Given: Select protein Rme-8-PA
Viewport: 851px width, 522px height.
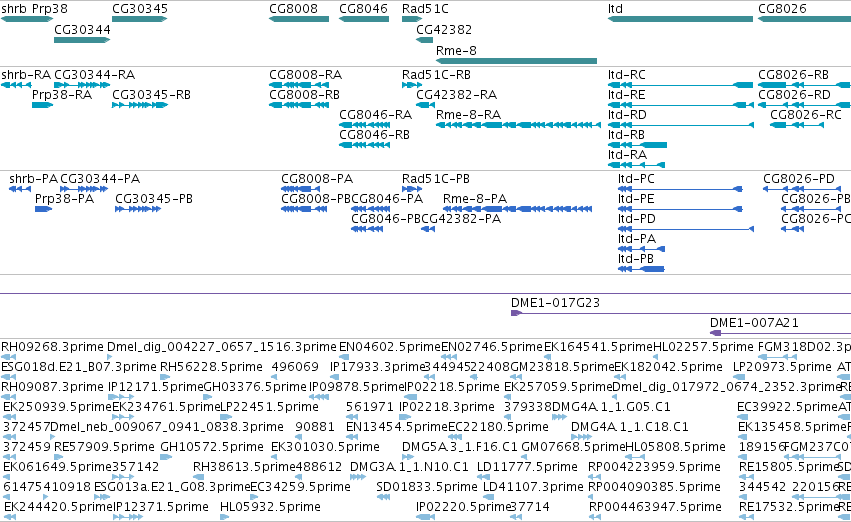Looking at the screenshot, I should [x=517, y=208].
